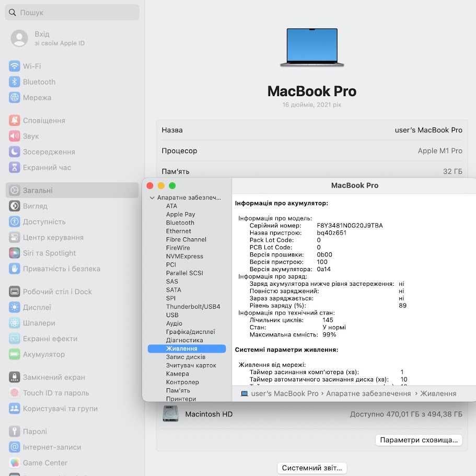Click the Максимальна ємність 99% value
This screenshot has width=476, height=476.
pyautogui.click(x=329, y=334)
